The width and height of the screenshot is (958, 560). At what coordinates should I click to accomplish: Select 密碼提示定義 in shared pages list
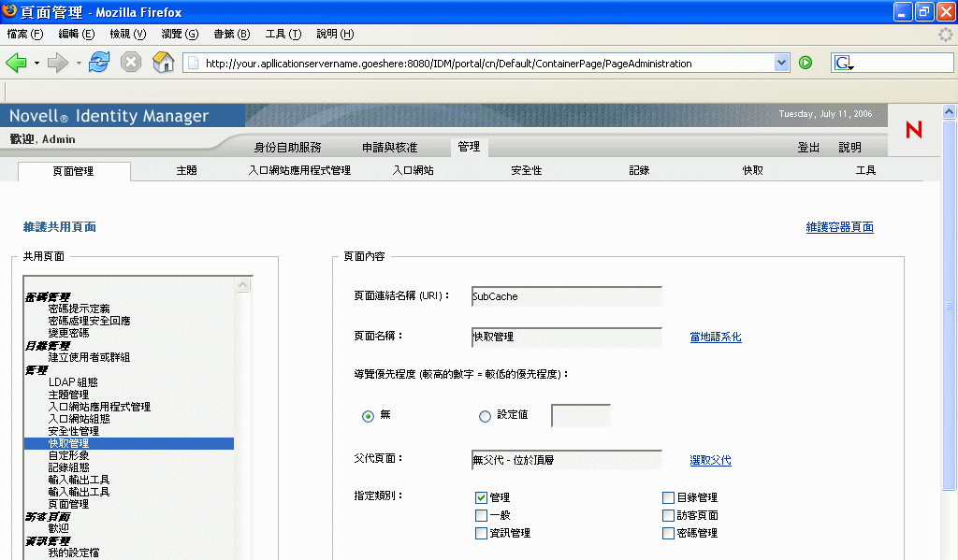click(x=79, y=309)
